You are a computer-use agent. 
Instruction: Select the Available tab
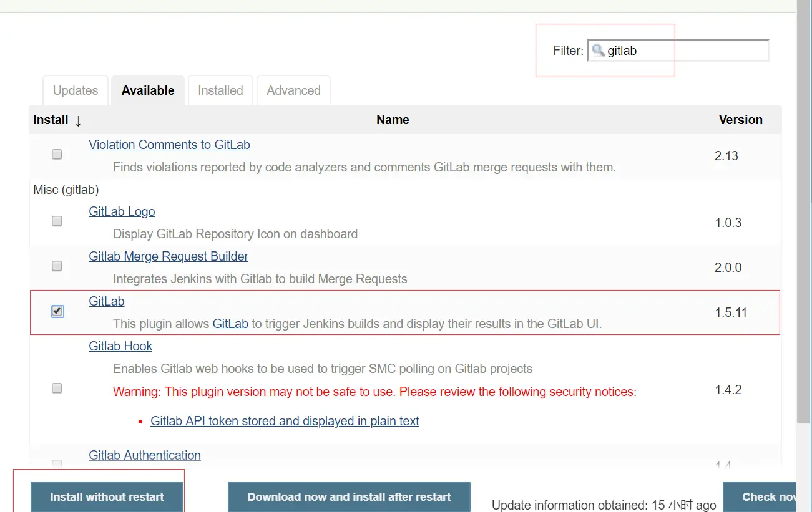pyautogui.click(x=148, y=90)
